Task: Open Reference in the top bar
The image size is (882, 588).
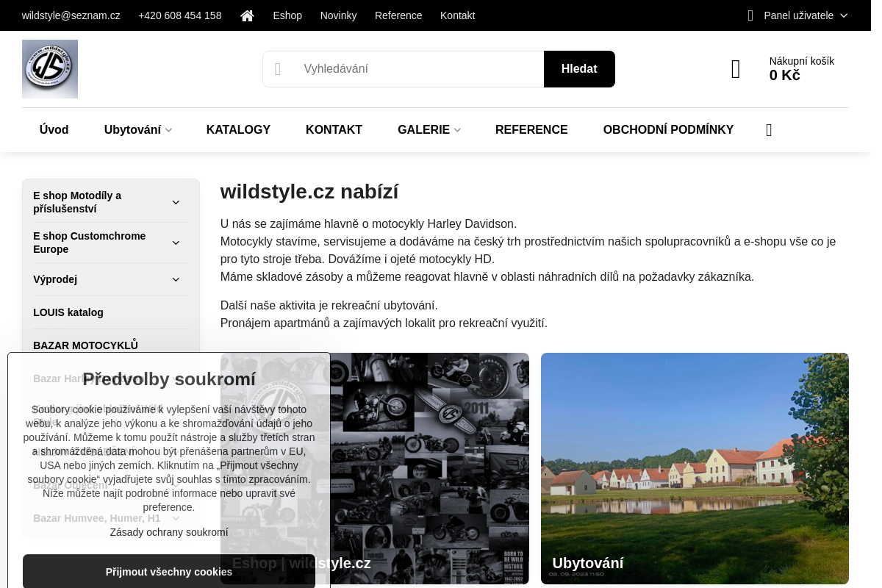Action: [x=398, y=15]
